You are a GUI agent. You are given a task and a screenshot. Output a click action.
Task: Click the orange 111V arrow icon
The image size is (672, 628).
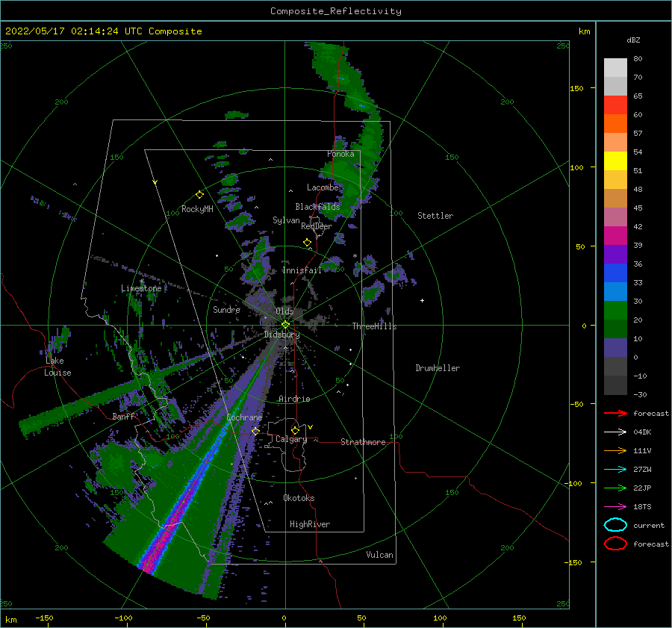[x=615, y=450]
